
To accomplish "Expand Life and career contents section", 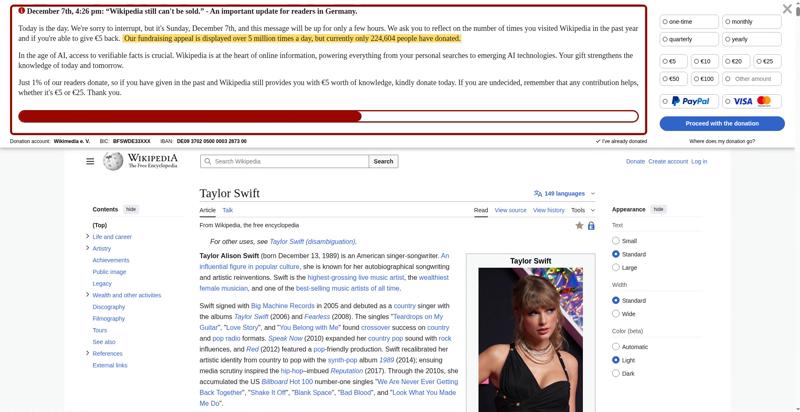I will tap(88, 237).
